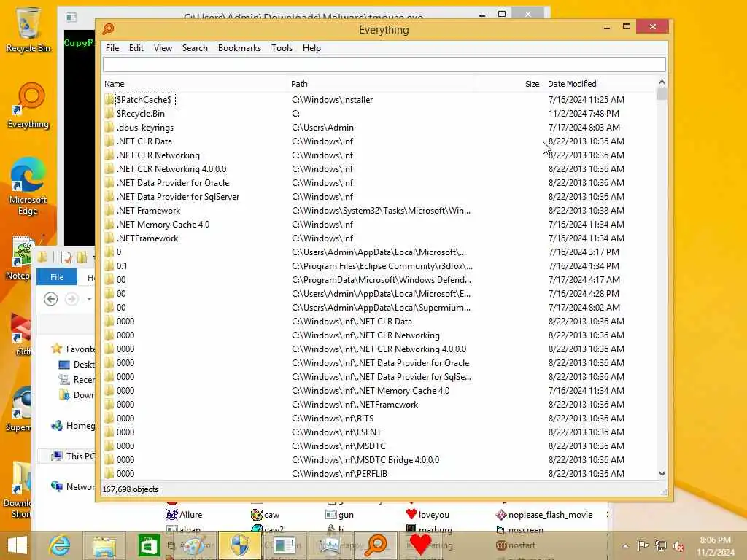This screenshot has width=747, height=560.
Task: Open the View menu in Everything
Action: click(163, 48)
